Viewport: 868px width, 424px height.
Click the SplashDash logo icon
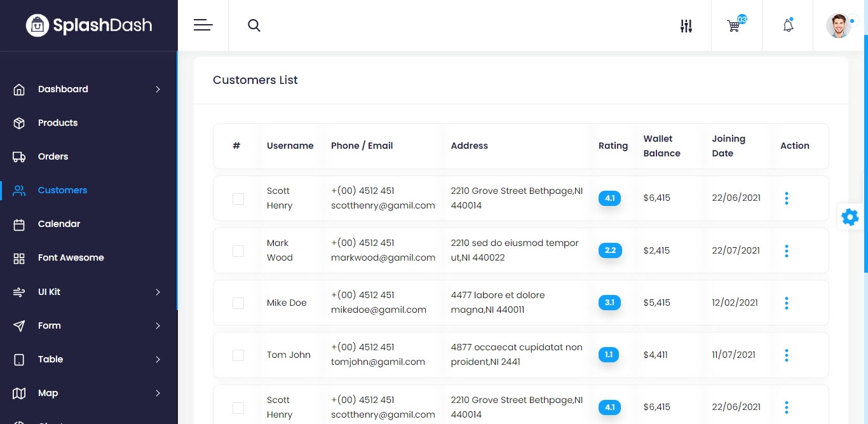click(37, 25)
